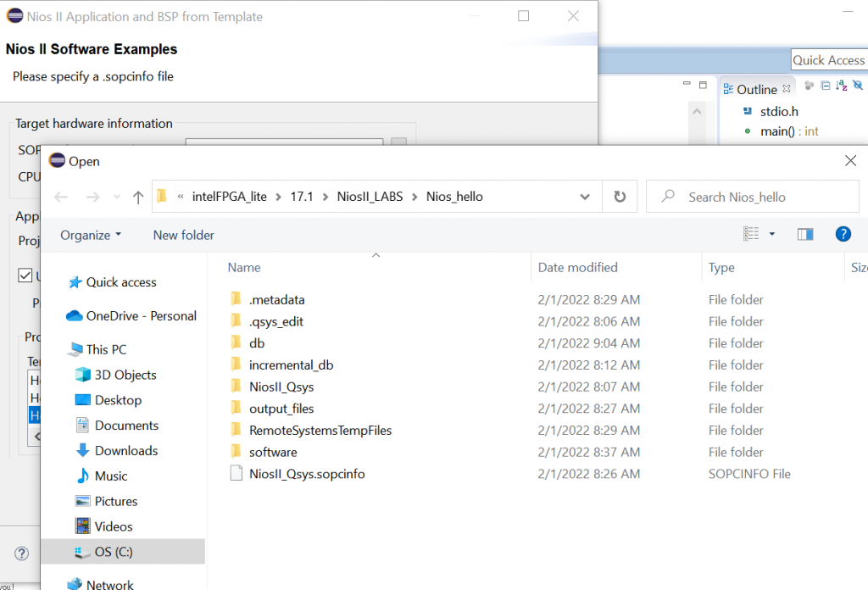Screen dimensions: 868x590
Task: Toggle the preview pane
Action: (x=805, y=235)
